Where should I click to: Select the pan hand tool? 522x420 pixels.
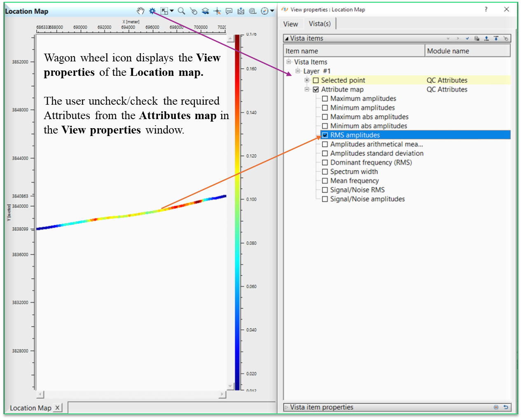140,11
